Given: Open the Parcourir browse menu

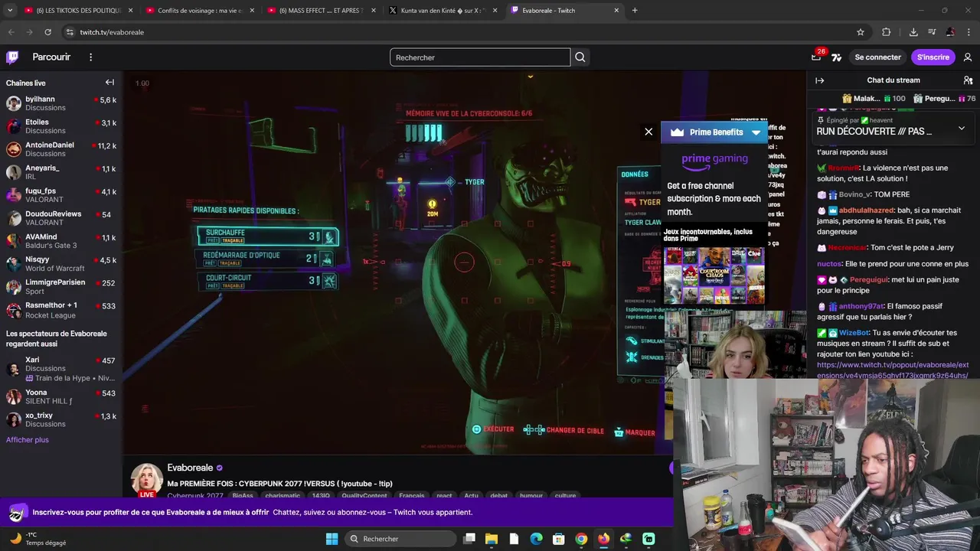Looking at the screenshot, I should click(x=51, y=57).
